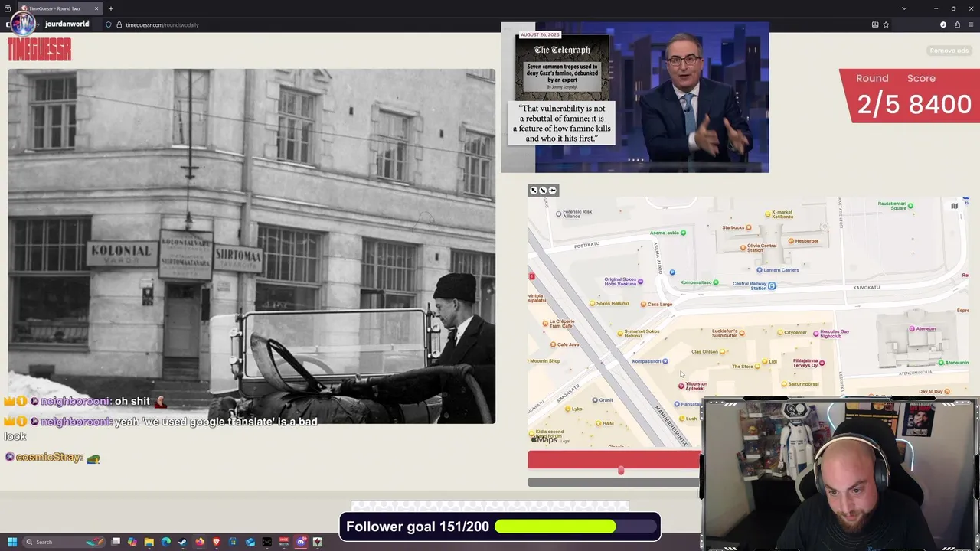980x551 pixels.
Task: Click the first map size arrow icon
Action: [x=534, y=191]
